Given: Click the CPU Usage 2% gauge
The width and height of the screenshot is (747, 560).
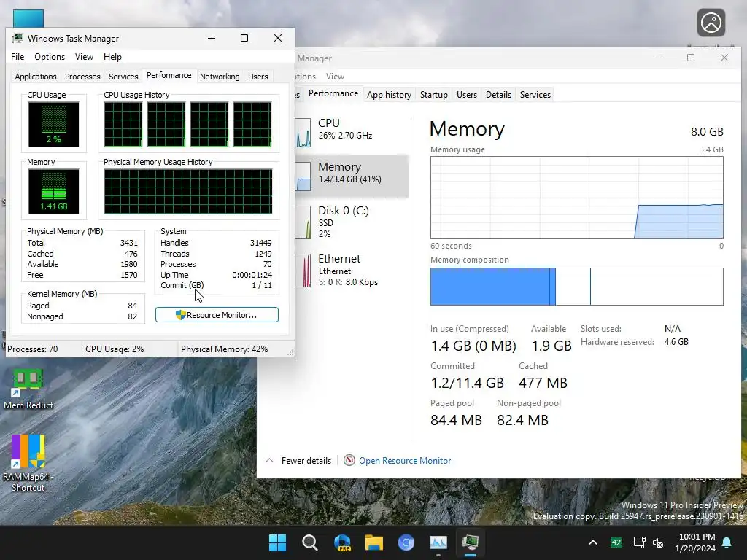Looking at the screenshot, I should pyautogui.click(x=53, y=124).
